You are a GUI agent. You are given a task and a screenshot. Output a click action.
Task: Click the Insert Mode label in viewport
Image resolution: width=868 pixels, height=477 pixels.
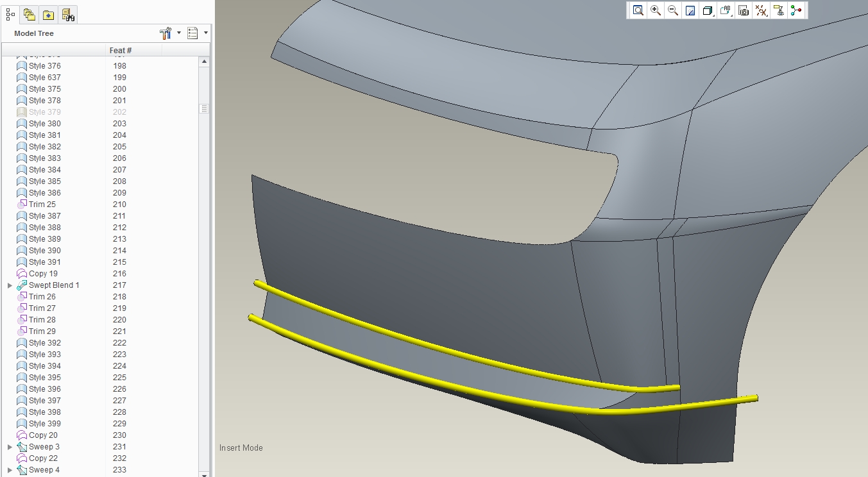(241, 448)
